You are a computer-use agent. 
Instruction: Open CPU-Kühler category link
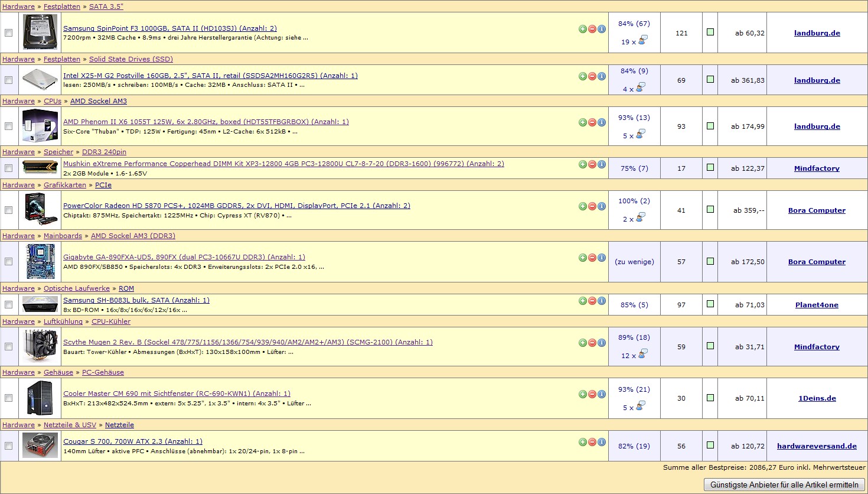[111, 321]
